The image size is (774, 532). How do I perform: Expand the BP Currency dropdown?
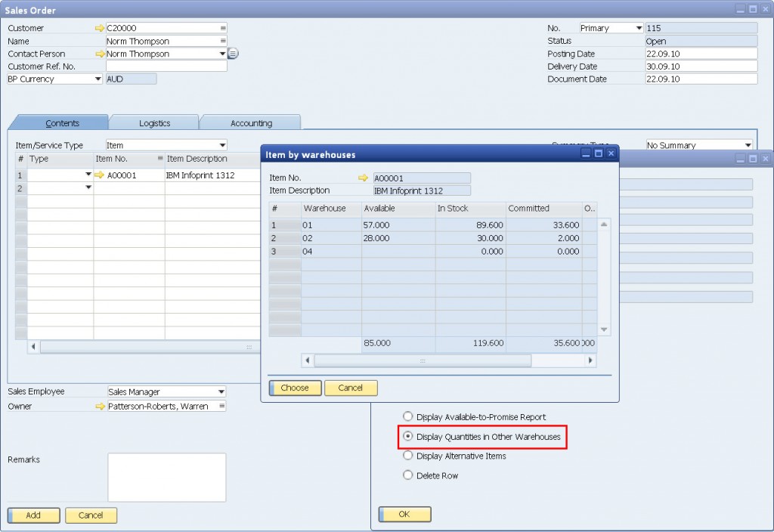click(x=98, y=79)
